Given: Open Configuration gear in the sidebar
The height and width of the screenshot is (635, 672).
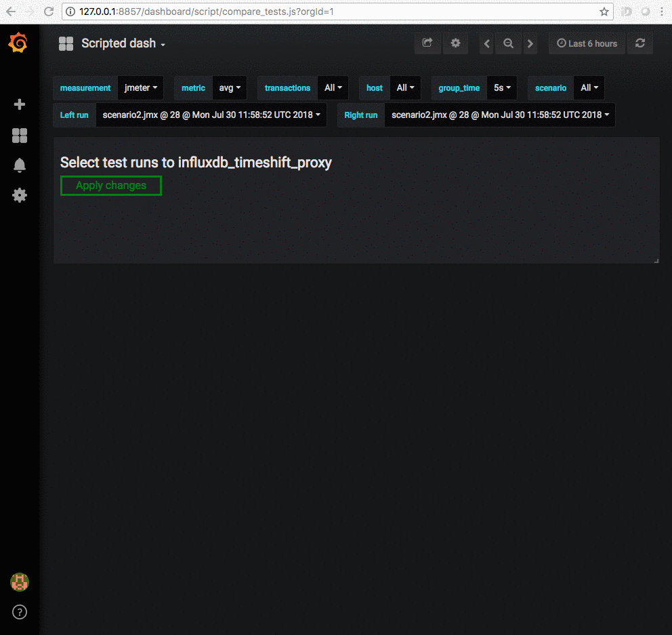Looking at the screenshot, I should [x=19, y=195].
